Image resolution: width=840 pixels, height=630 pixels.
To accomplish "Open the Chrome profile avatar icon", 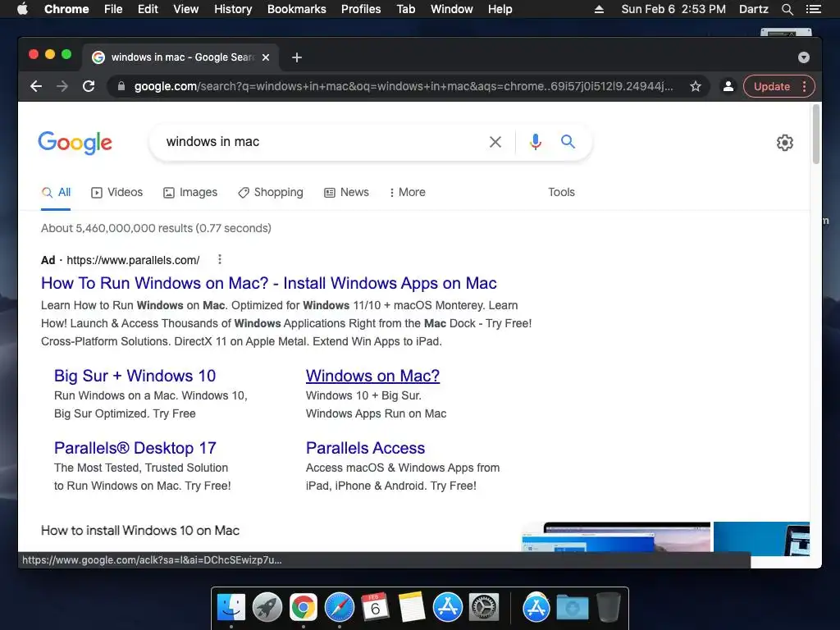I will click(728, 86).
